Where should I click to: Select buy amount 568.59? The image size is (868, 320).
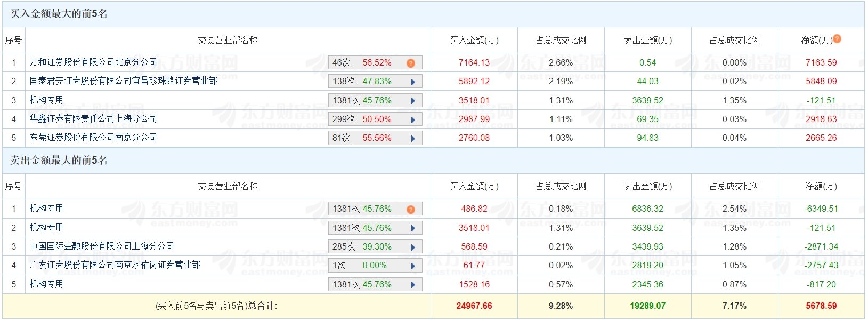[474, 247]
